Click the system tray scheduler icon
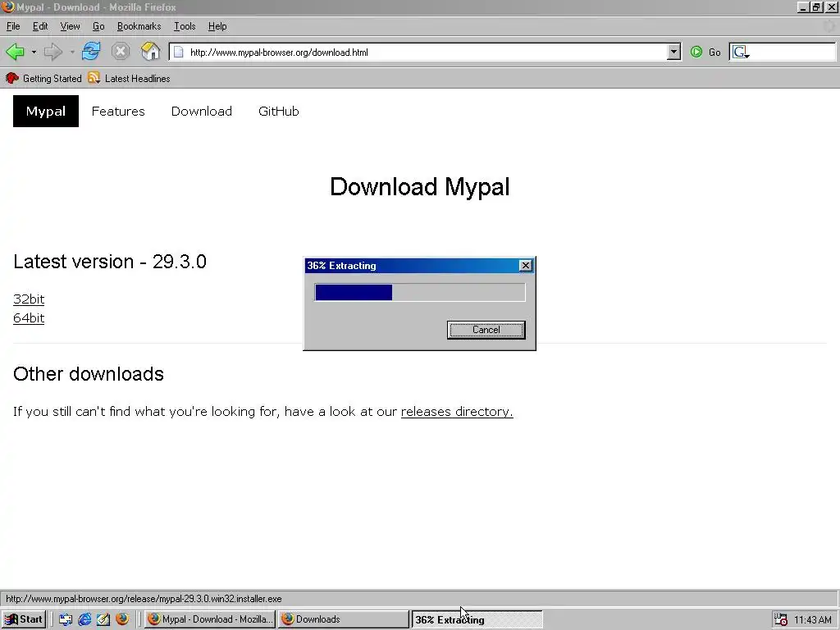Image resolution: width=840 pixels, height=630 pixels. [781, 619]
